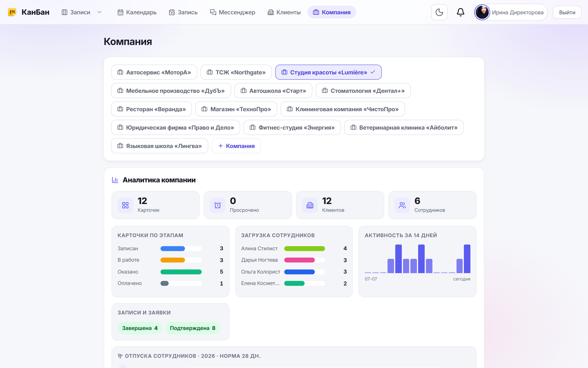The width and height of the screenshot is (588, 368).
Task: Select Ветеринарная клиника «Айболит»
Action: coord(404,128)
